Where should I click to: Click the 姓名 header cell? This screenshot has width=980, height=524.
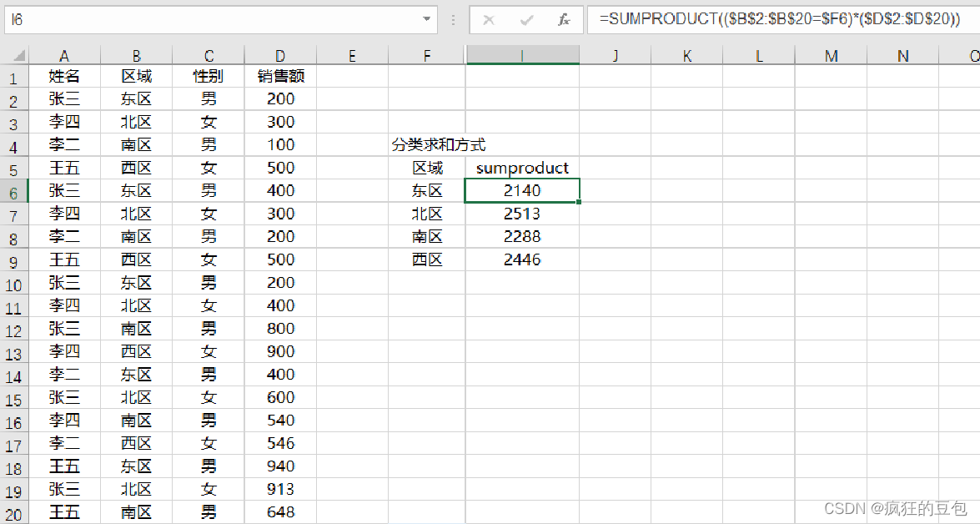click(64, 76)
